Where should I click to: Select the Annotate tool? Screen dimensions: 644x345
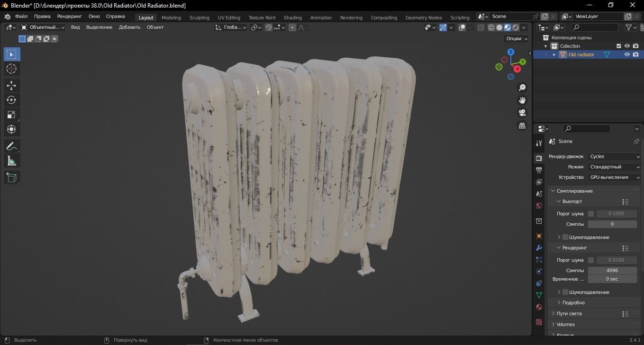click(x=12, y=146)
